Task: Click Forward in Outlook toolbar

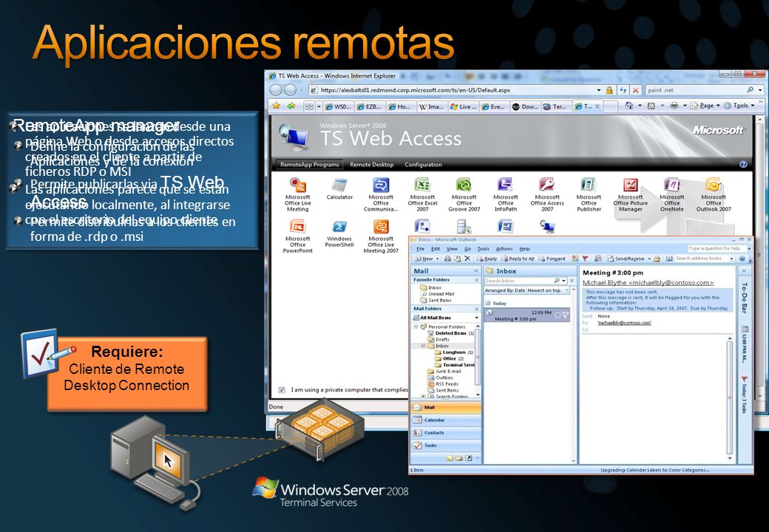Action: [x=552, y=259]
